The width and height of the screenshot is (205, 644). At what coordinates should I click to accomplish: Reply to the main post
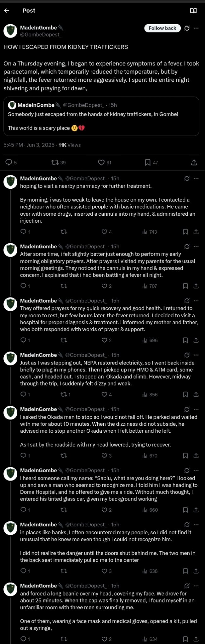(x=9, y=162)
